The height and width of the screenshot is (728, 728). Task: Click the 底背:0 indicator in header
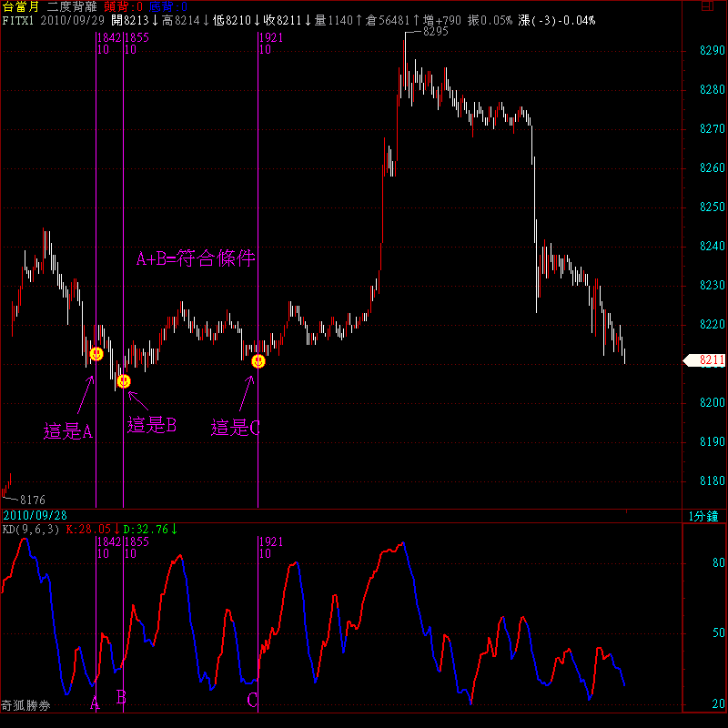[168, 6]
